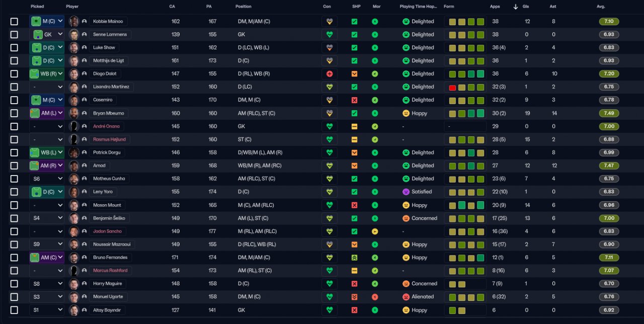Sort by the Position column header
Viewport: 644px width, 324px height.
coord(244,7)
